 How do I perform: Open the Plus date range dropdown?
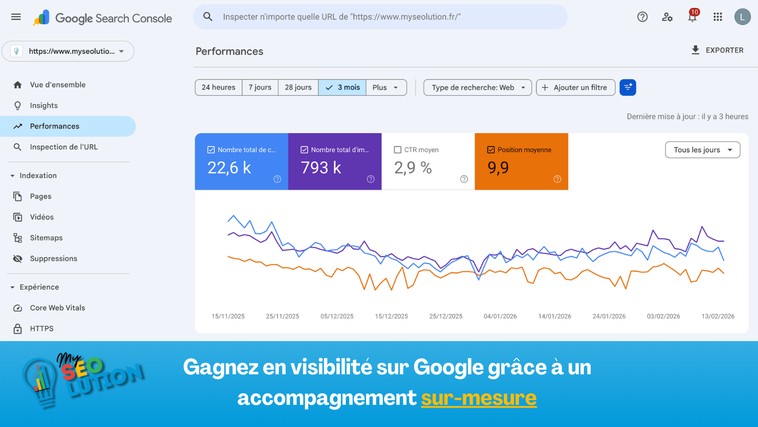(x=386, y=88)
